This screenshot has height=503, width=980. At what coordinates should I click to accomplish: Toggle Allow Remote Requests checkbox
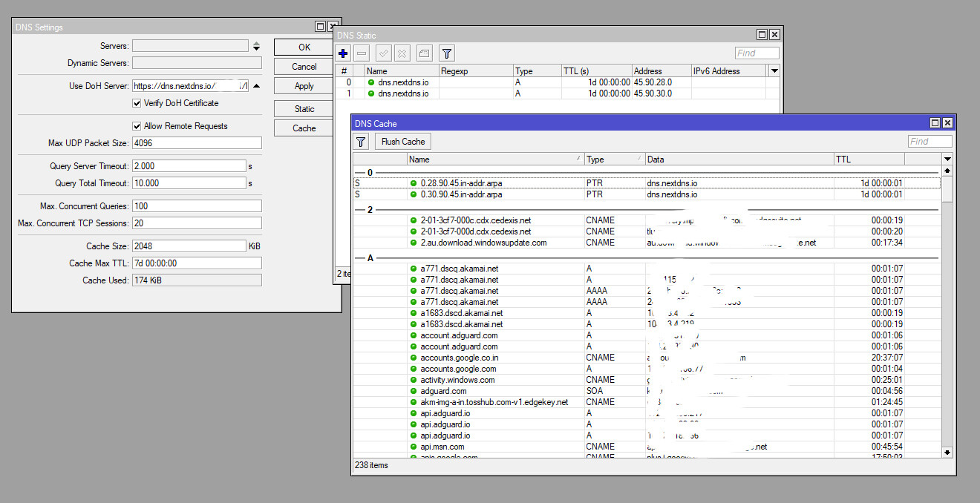point(137,126)
